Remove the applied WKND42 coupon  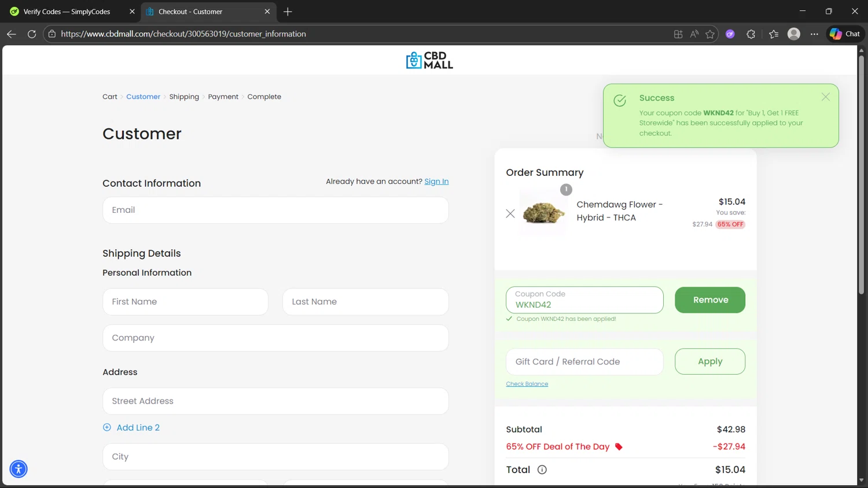710,300
